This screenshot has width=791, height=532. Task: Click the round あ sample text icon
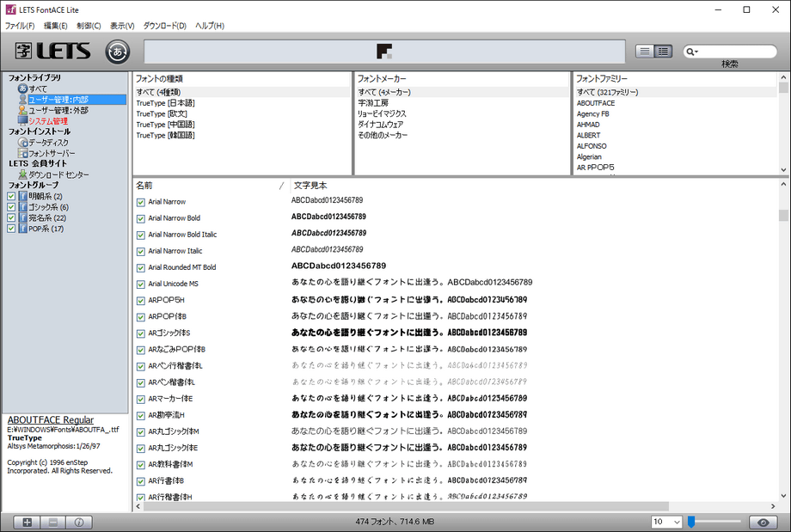[118, 52]
